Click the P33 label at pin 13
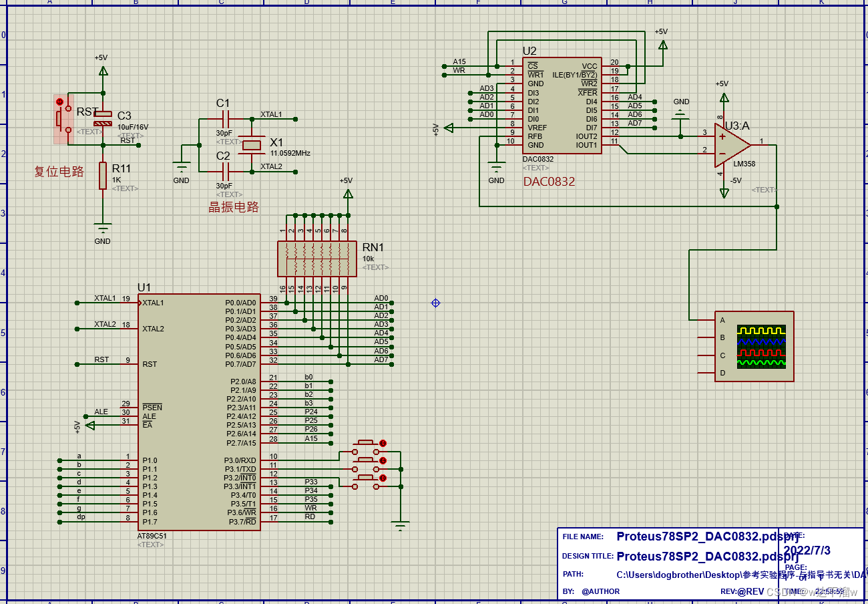Viewport: 868px width, 604px height. click(x=311, y=481)
